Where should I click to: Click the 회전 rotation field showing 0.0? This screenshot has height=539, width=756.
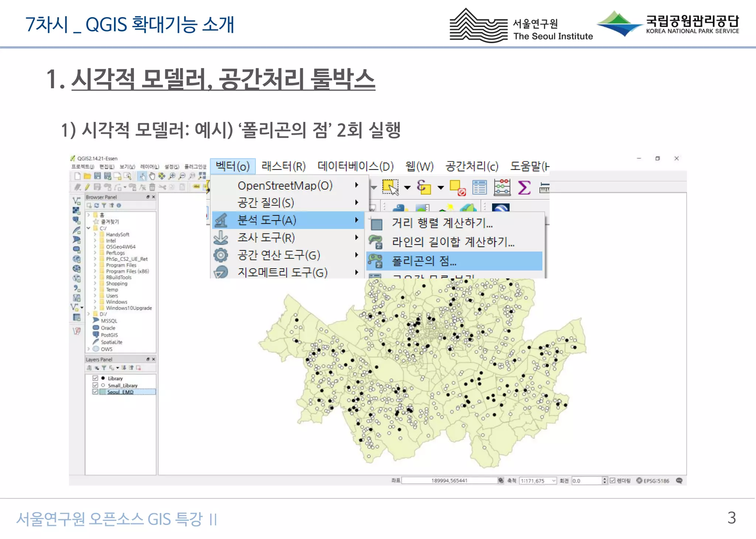click(587, 481)
